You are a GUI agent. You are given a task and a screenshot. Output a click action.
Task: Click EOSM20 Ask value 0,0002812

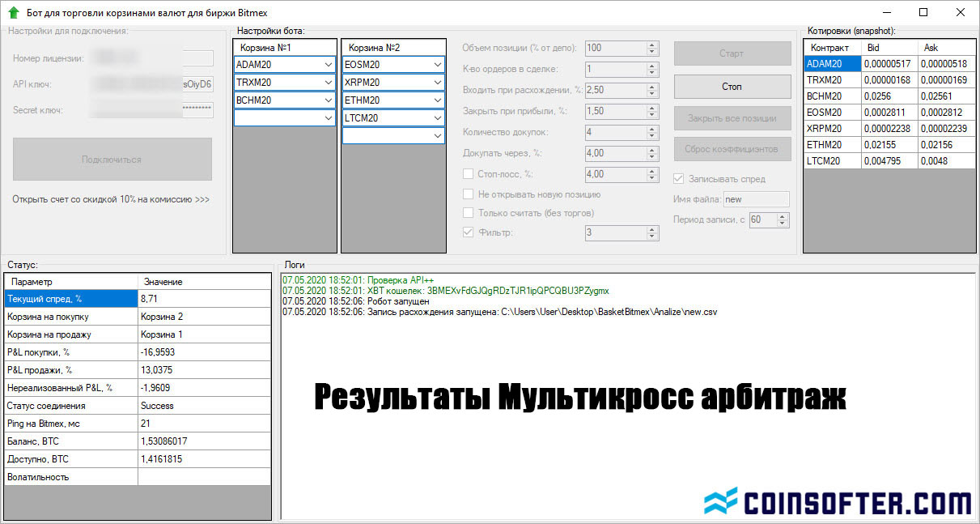(945, 113)
